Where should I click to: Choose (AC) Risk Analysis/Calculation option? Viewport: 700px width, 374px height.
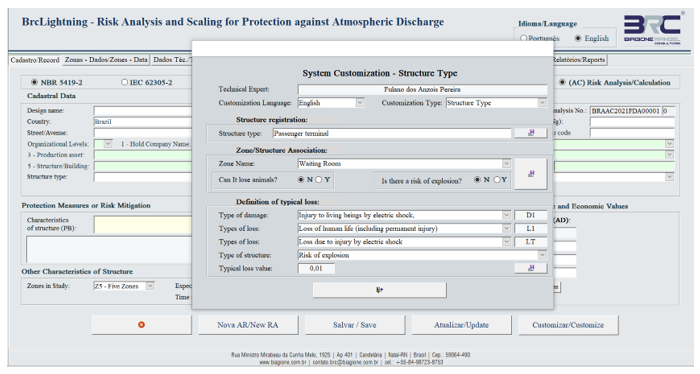(562, 82)
